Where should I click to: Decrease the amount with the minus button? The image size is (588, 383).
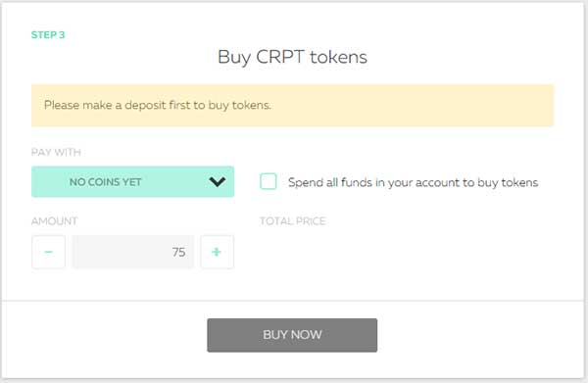[x=48, y=252]
